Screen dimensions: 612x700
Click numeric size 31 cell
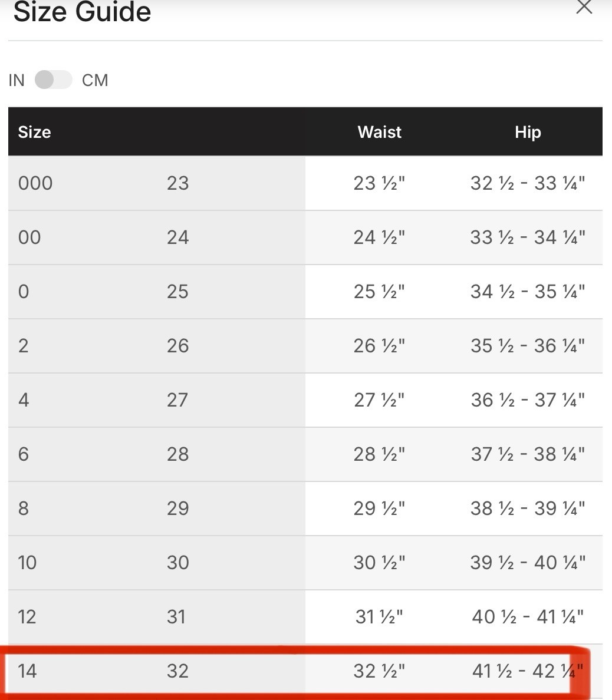[x=176, y=617]
